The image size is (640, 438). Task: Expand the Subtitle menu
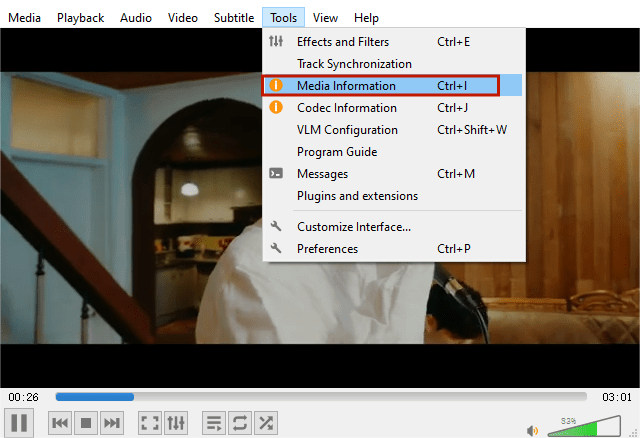point(233,18)
